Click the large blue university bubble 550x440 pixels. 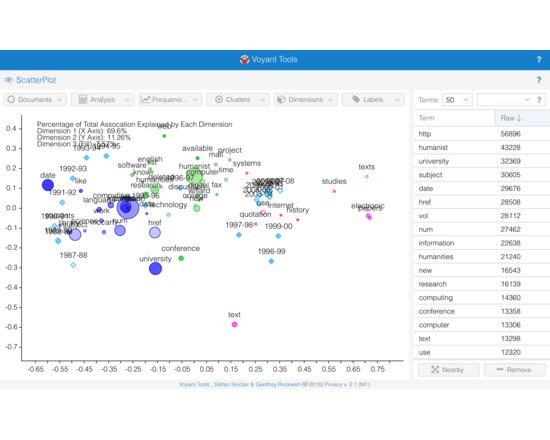tap(155, 269)
